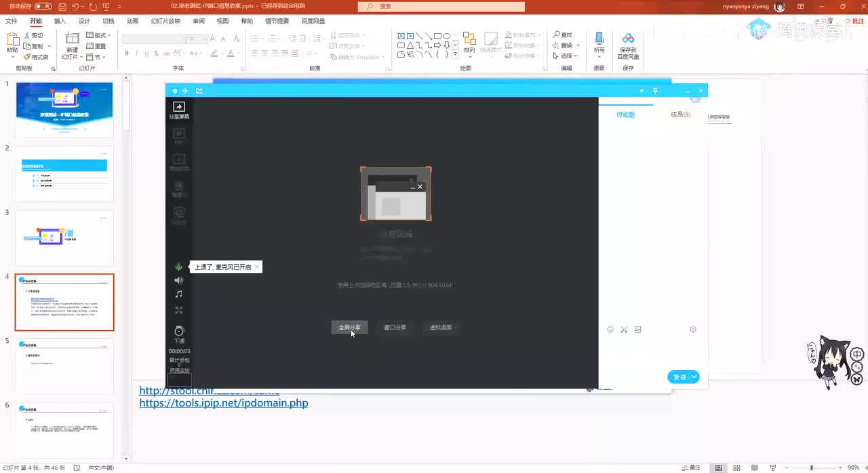Mute the green microphone icon in sidebar
Screen dimensions: 868x473
179,267
